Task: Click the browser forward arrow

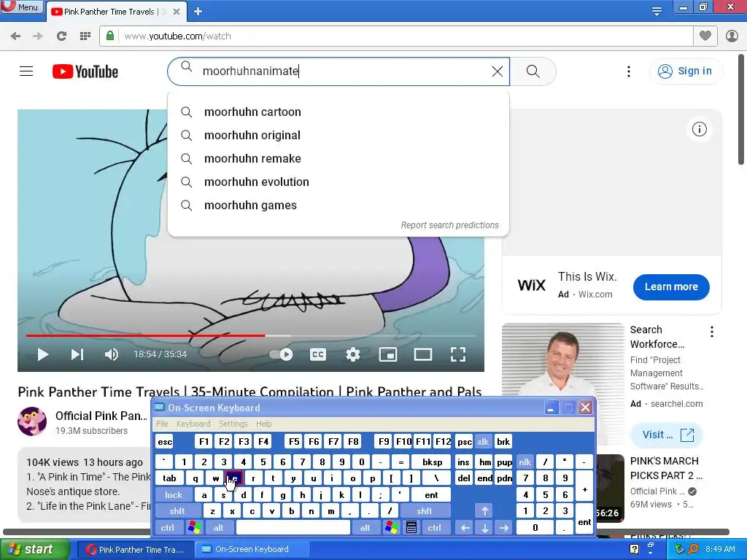Action: (x=38, y=36)
